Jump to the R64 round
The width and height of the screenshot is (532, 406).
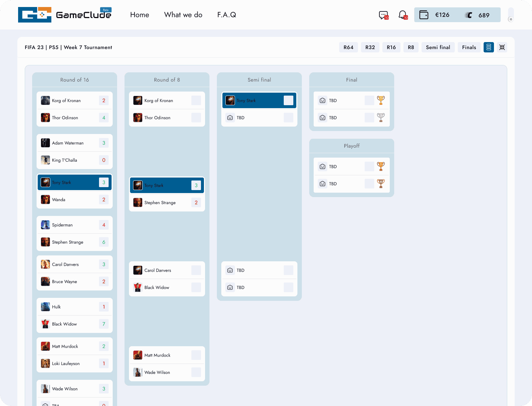[x=348, y=47]
